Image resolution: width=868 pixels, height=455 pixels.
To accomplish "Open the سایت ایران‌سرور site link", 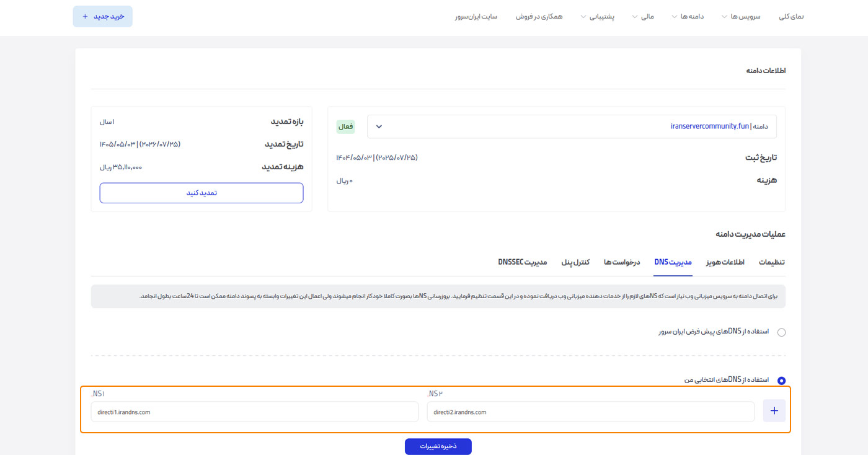I will 476,17.
